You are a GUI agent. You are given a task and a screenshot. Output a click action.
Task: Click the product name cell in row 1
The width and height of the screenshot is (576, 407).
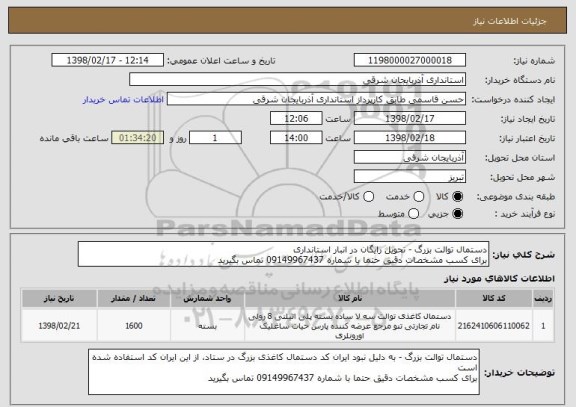point(350,326)
